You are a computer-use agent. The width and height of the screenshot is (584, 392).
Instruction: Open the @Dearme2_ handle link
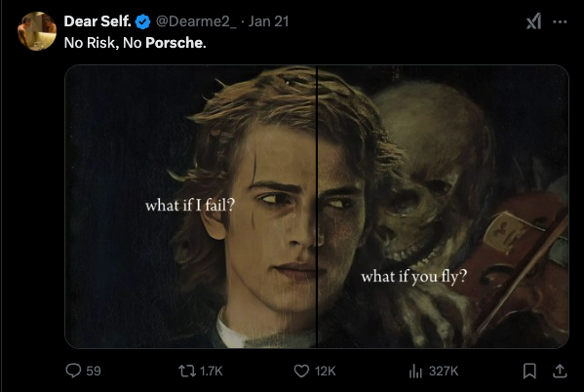click(x=196, y=21)
